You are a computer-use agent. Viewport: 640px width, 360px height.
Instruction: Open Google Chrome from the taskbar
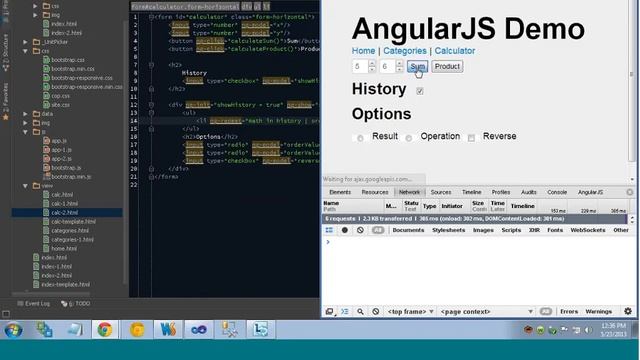[105, 329]
